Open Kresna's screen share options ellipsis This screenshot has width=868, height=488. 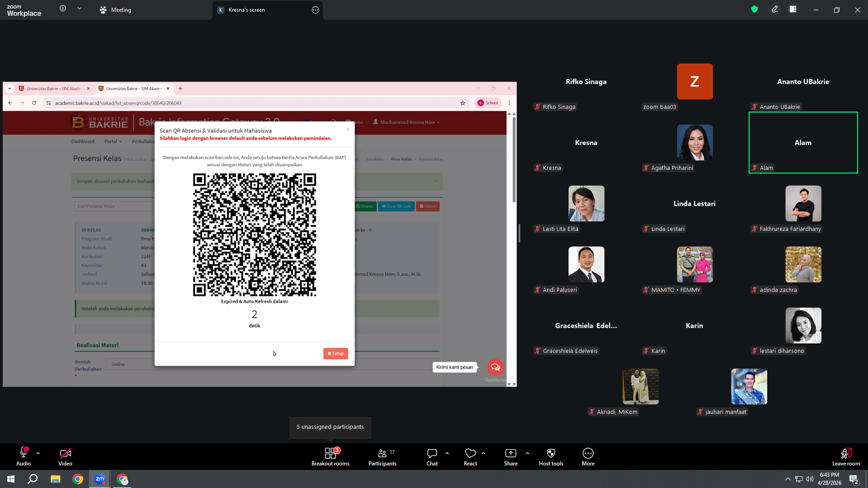coord(316,10)
